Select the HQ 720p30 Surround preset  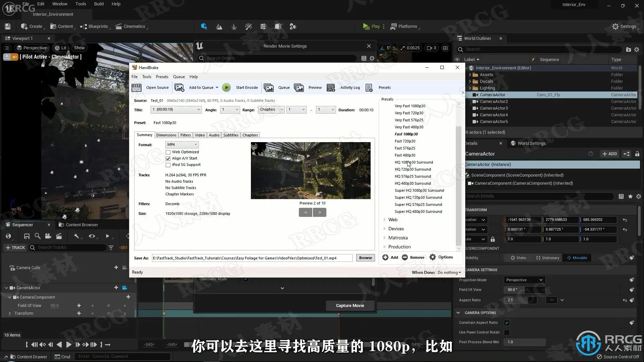click(x=413, y=169)
